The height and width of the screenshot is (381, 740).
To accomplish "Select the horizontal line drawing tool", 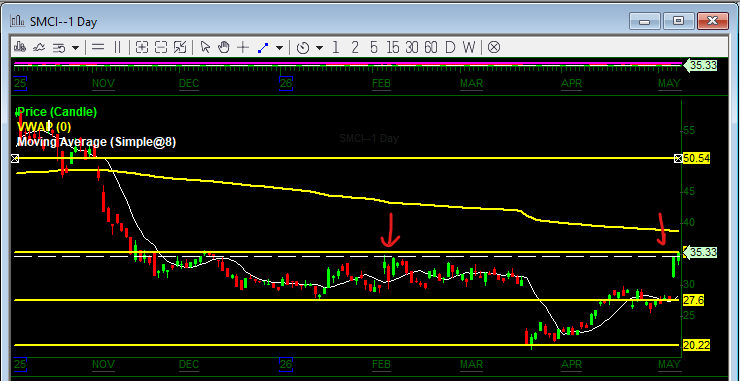I will 98,47.
